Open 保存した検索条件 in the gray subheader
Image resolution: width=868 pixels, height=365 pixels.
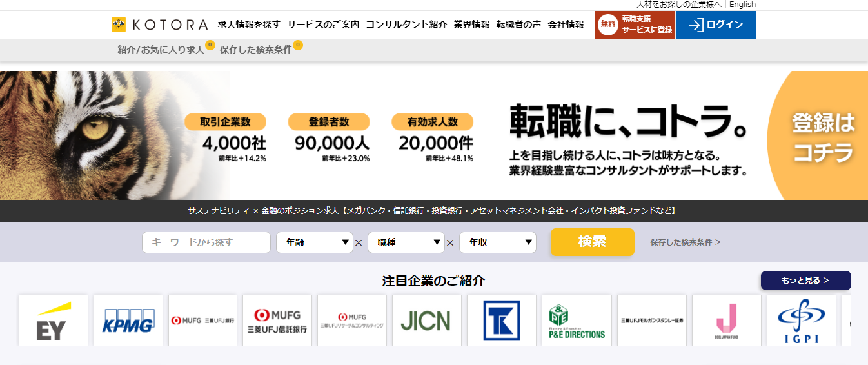(x=255, y=50)
